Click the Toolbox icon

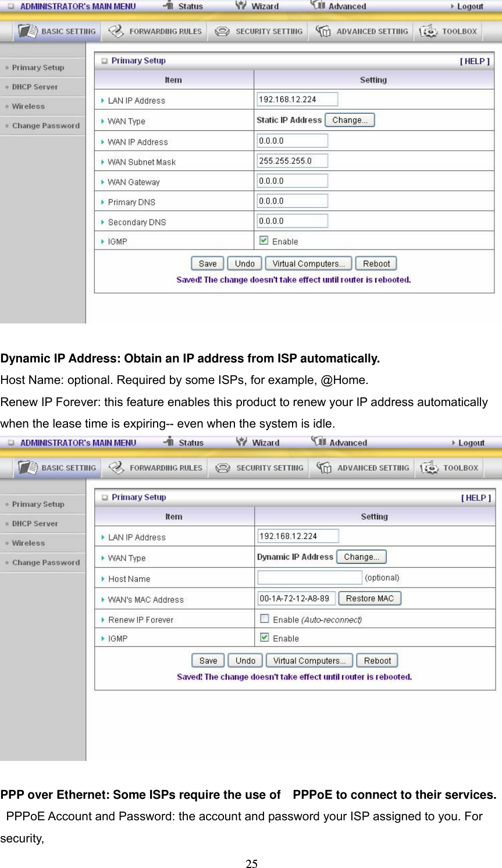[x=429, y=31]
